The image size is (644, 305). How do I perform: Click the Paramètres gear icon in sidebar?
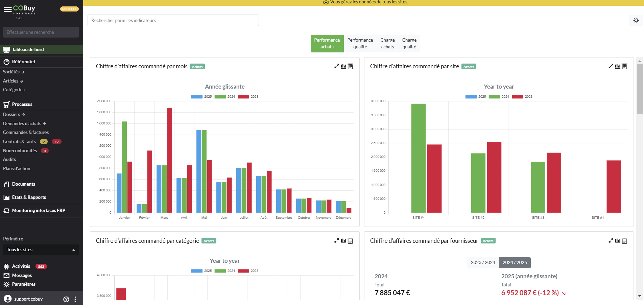coord(6,284)
